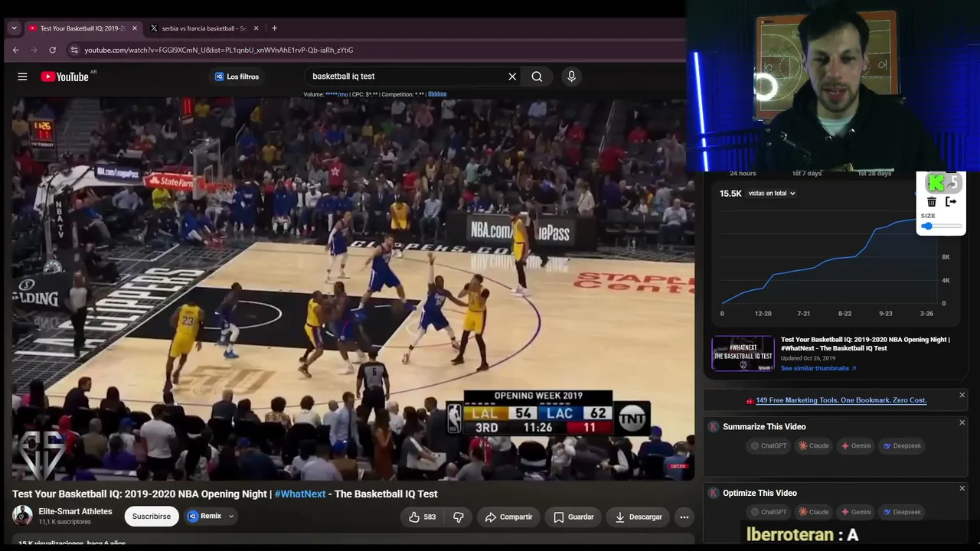This screenshot has height=551, width=980.
Task: Click the video player frame
Action: (353, 289)
